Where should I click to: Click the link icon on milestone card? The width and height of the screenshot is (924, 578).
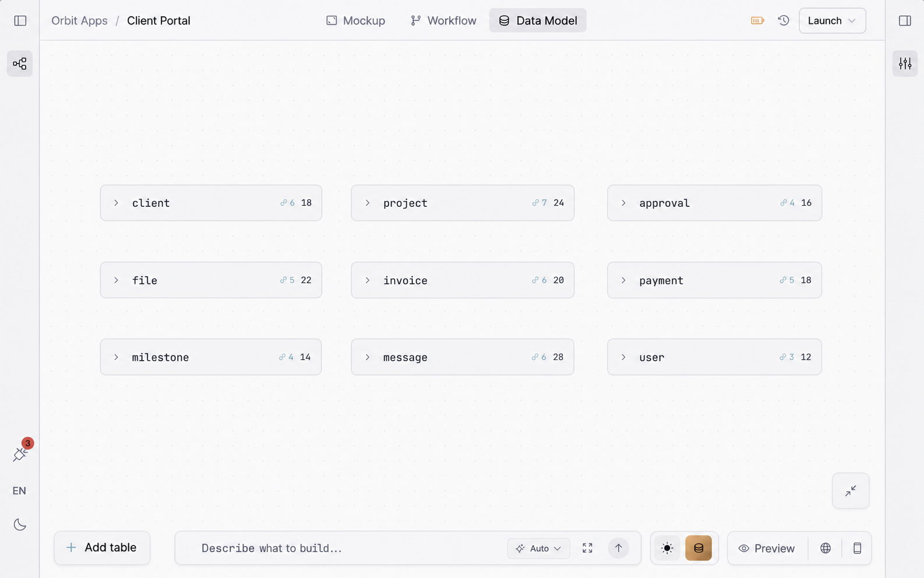coord(282,357)
